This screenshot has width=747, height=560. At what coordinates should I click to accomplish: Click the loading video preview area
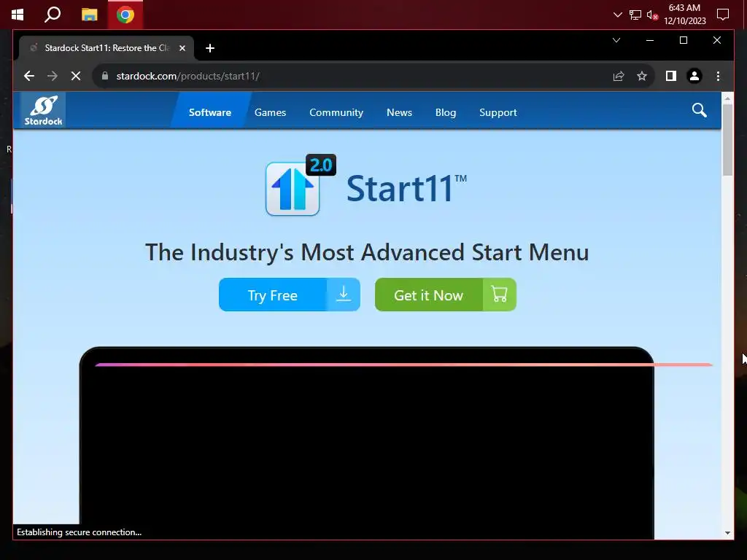[x=366, y=443]
